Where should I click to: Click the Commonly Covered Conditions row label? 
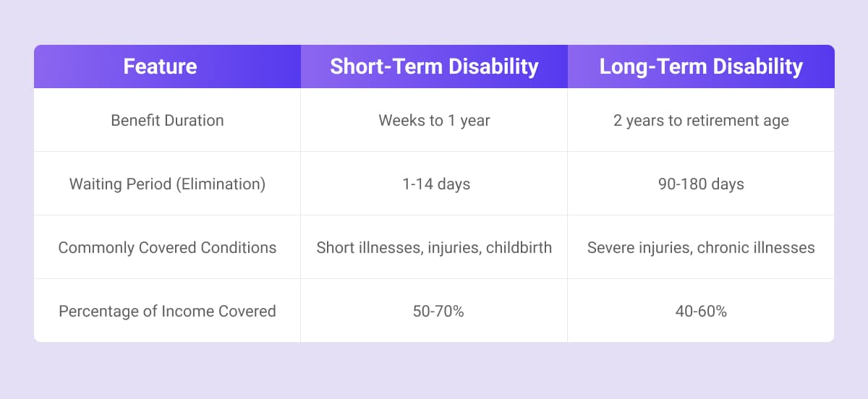167,248
